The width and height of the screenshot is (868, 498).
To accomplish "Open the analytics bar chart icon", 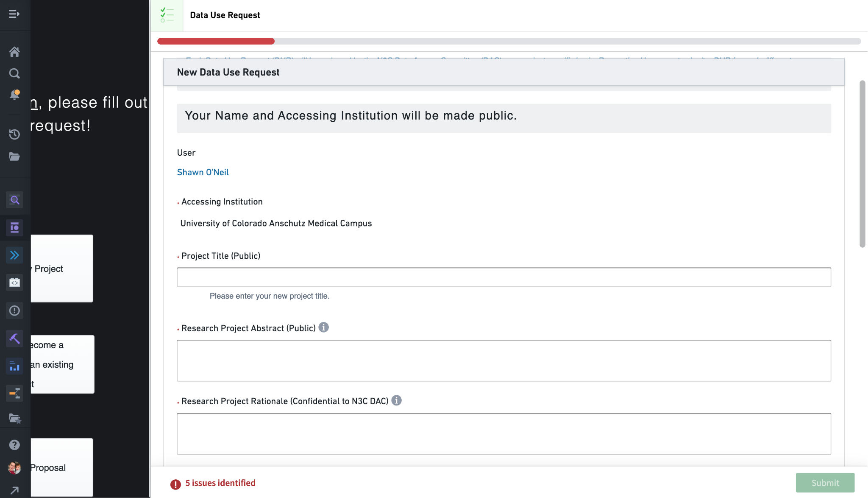I will [15, 367].
